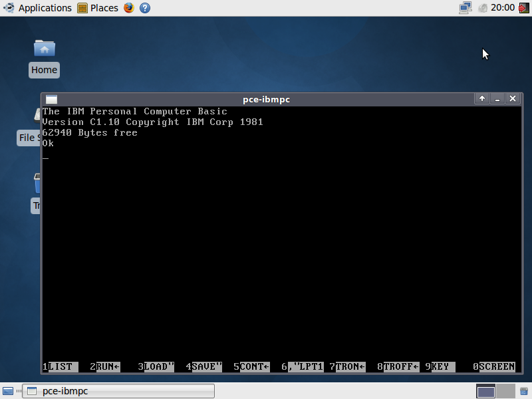
Task: Click the 'Version C1.10 Copyright IBM Corp 1981' line
Action: 153,122
